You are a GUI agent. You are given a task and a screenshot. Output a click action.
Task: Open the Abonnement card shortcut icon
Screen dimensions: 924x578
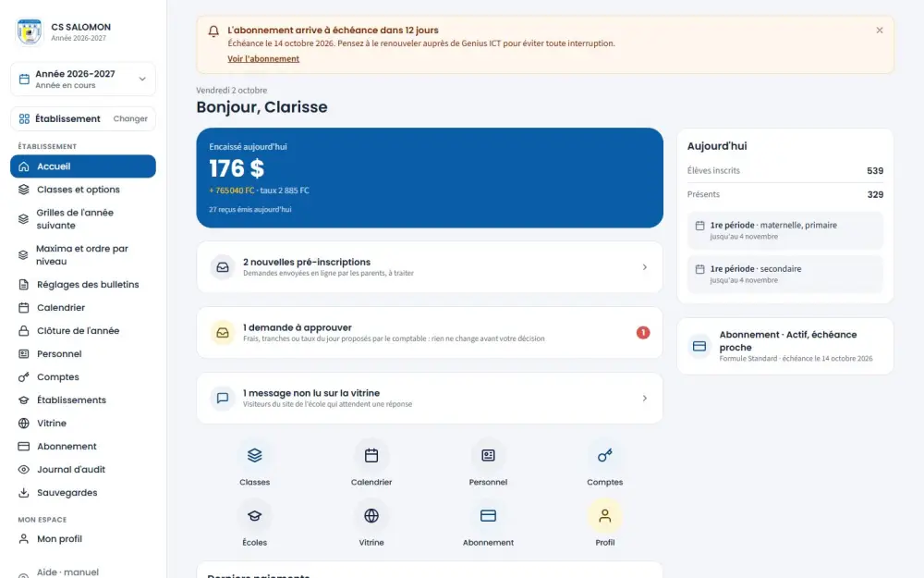tap(488, 515)
